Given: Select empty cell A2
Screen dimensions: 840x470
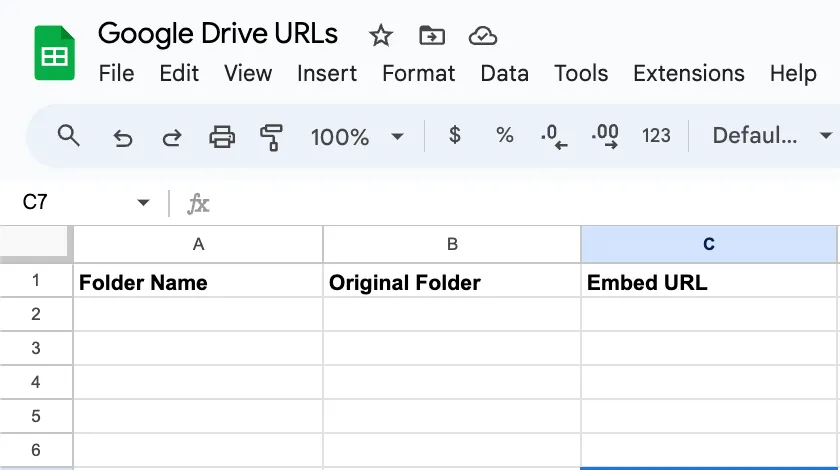Looking at the screenshot, I should [198, 314].
